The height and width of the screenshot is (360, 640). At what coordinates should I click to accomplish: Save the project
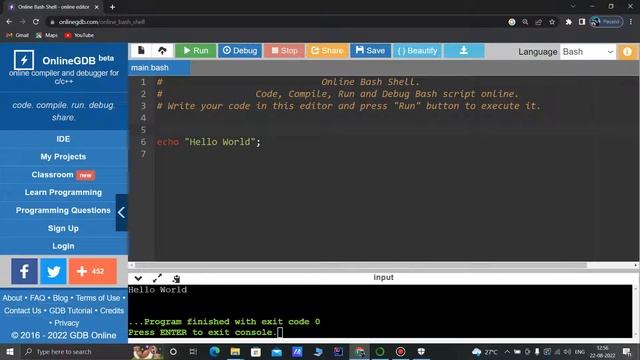click(x=370, y=51)
